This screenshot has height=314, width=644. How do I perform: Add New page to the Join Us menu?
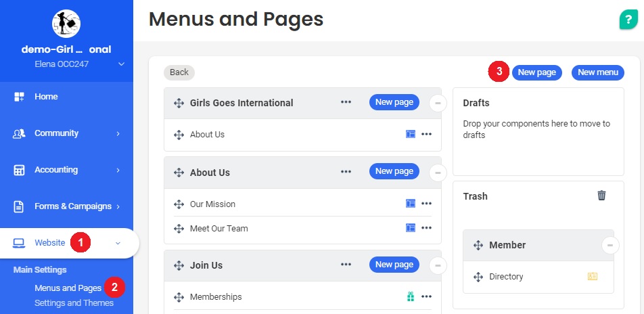(x=394, y=265)
